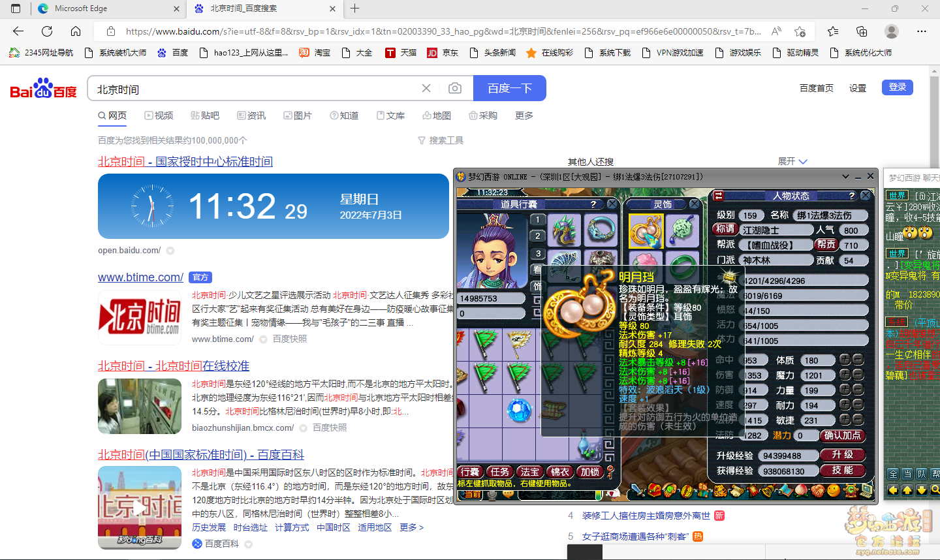
Task: Click the swap arrows icon in 人物状态 panel
Action: 718,196
